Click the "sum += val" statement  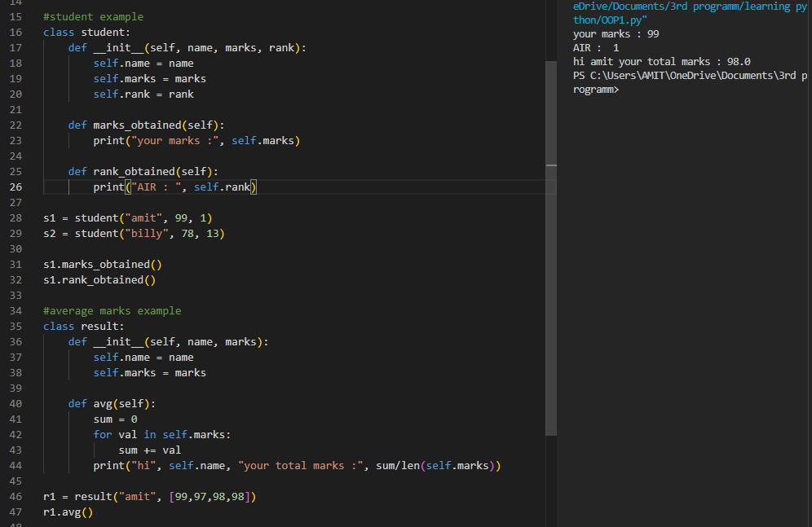click(150, 450)
